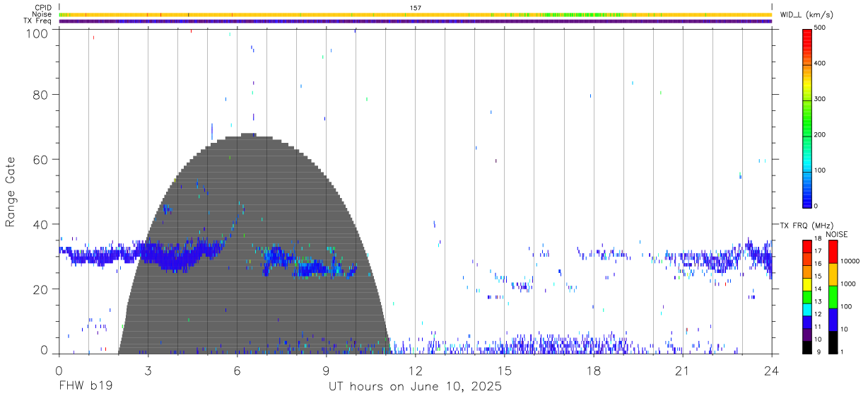868x401 pixels.
Task: Click the Noise row label
Action: pyautogui.click(x=42, y=14)
